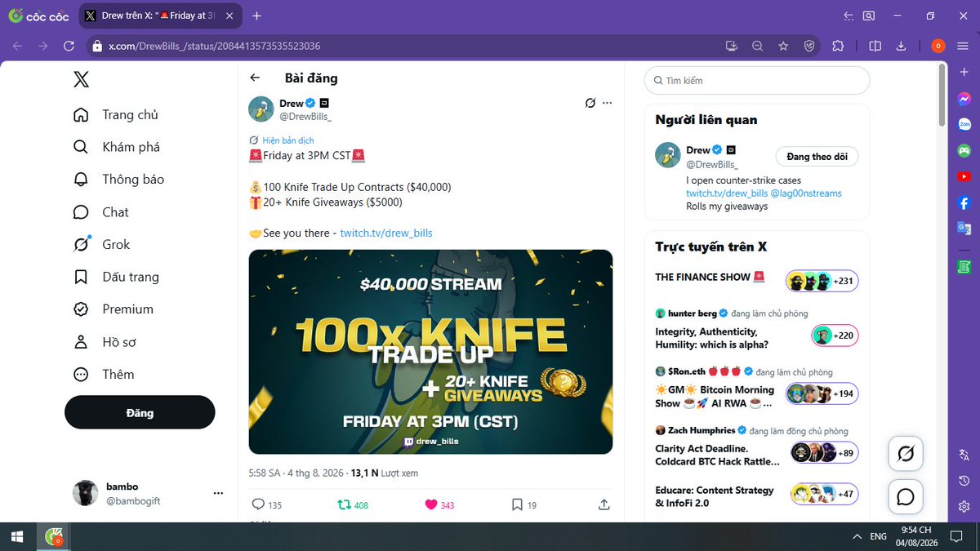Open the post's three-dot options menu
The image size is (980, 551).
pos(607,103)
